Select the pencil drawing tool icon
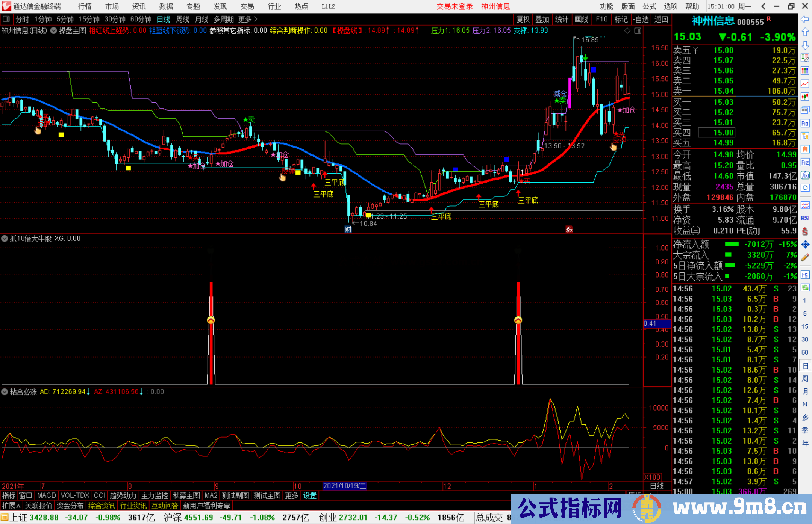The width and height of the screenshot is (812, 524). [805, 258]
